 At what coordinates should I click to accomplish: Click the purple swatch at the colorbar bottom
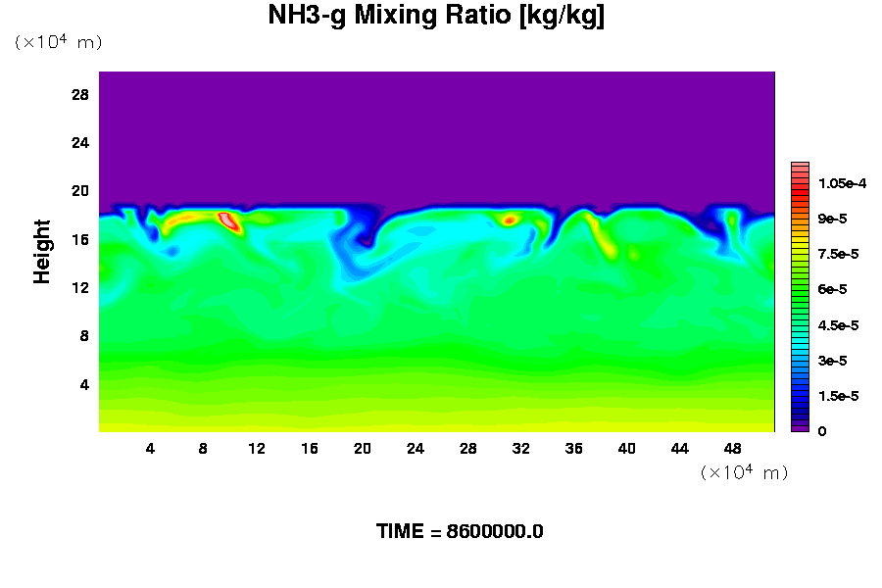[799, 427]
